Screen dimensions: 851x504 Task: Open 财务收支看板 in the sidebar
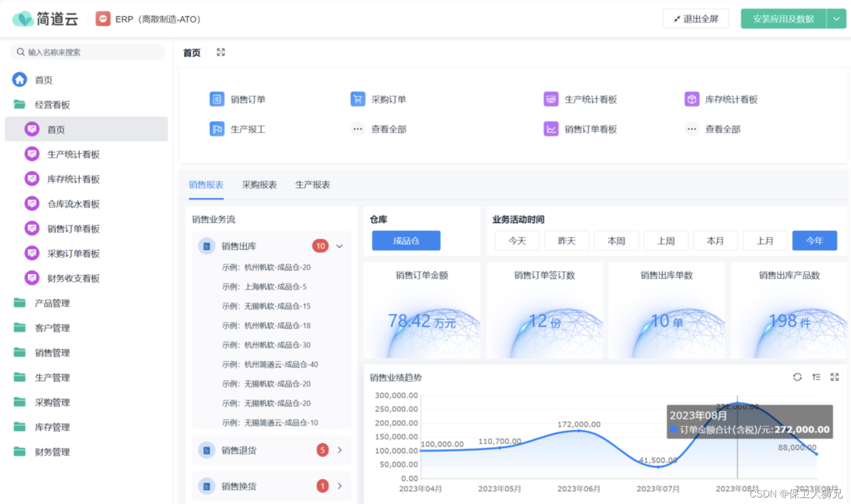click(86, 279)
